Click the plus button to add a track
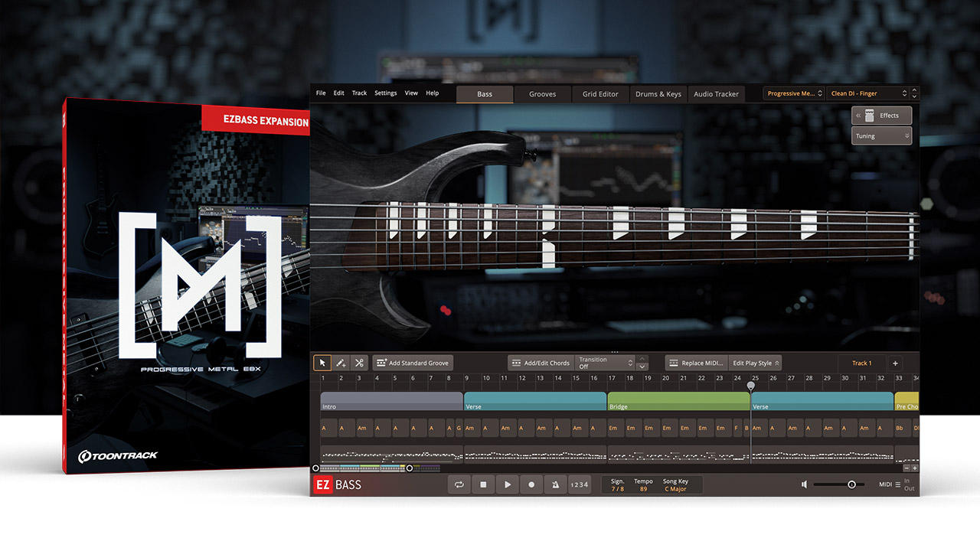980x551 pixels. tap(895, 363)
